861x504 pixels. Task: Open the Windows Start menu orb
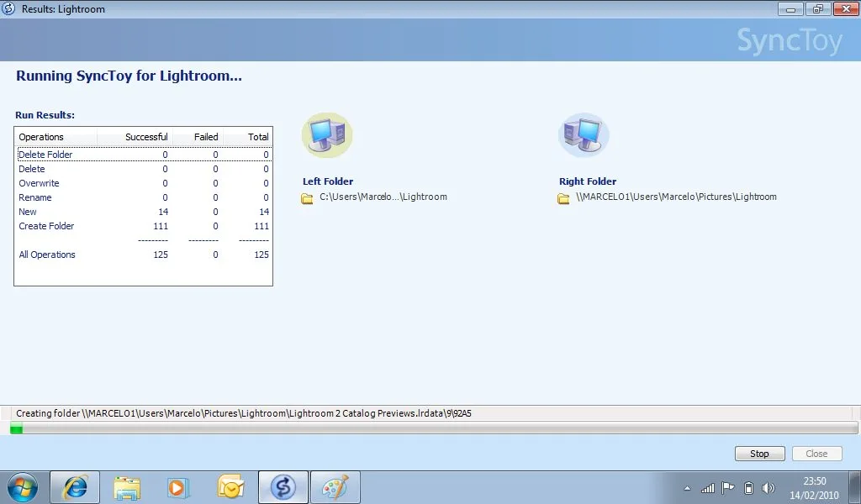[23, 487]
